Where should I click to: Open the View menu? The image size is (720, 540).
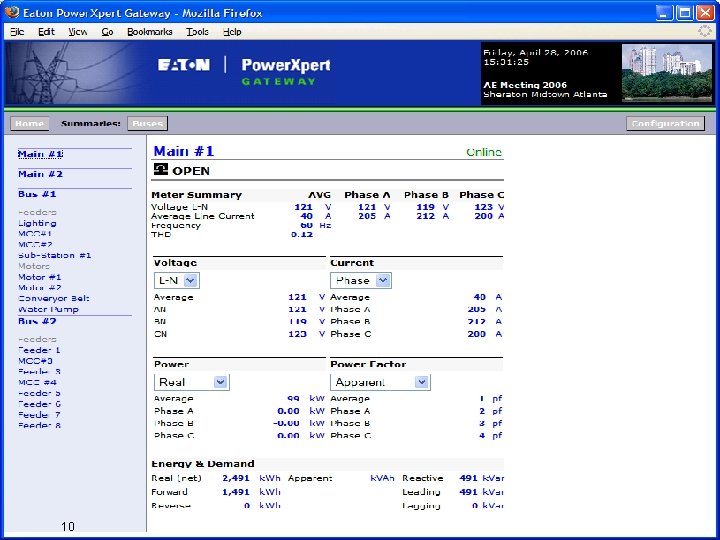tap(78, 32)
